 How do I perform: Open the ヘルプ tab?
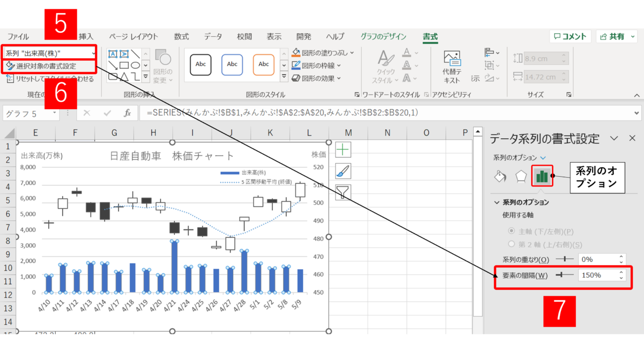coord(335,36)
